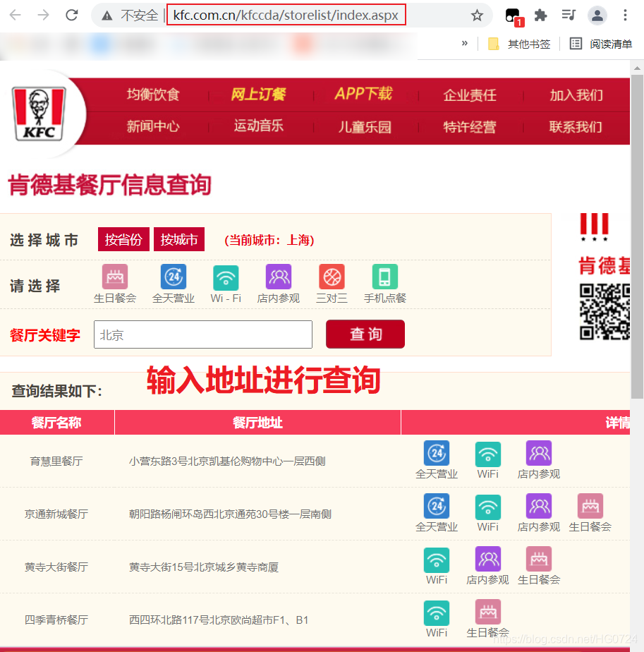Select 京通新城餐厅 restaurant name

coord(56,514)
